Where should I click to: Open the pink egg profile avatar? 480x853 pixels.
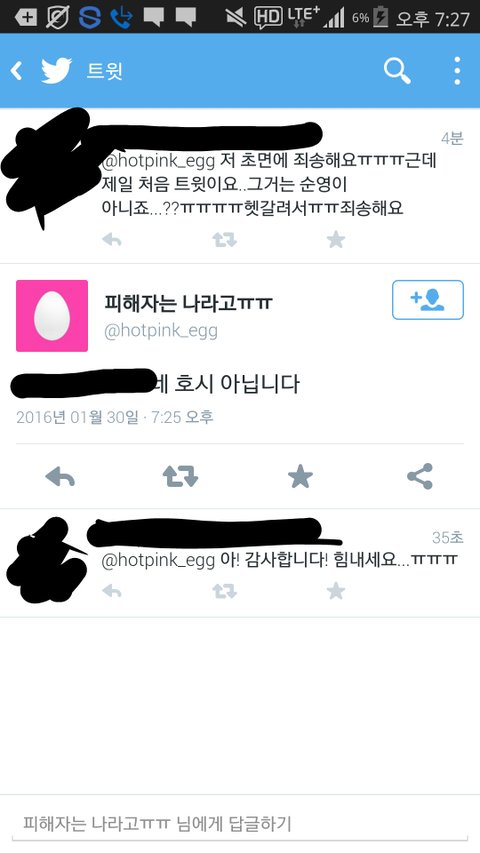[52, 316]
